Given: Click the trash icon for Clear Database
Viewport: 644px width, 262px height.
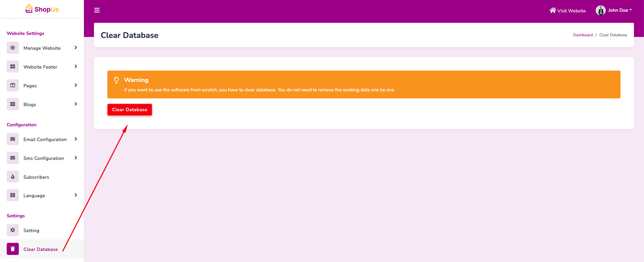Looking at the screenshot, I should [13, 249].
